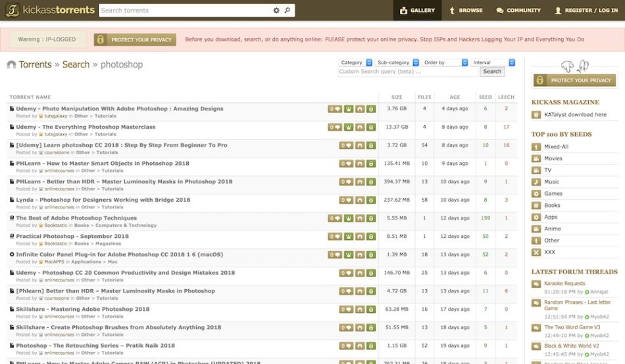Open the Browse menu item
The width and height of the screenshot is (625, 364).
coord(465,11)
